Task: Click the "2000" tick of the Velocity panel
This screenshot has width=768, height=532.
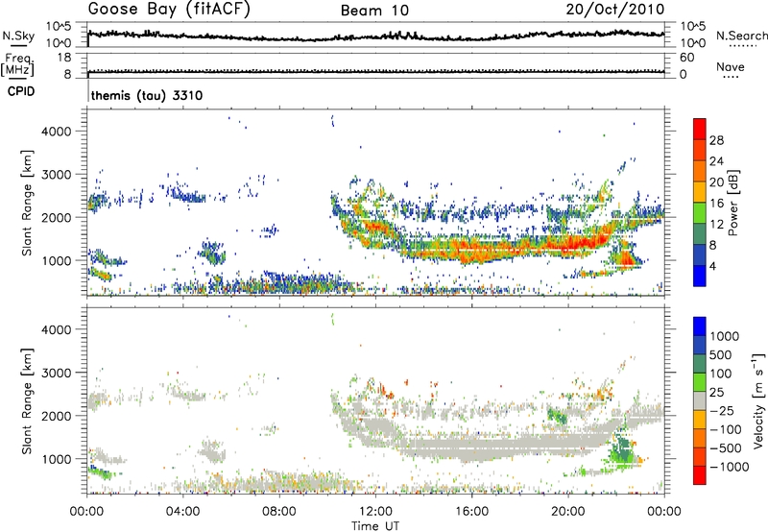Action: [56, 416]
